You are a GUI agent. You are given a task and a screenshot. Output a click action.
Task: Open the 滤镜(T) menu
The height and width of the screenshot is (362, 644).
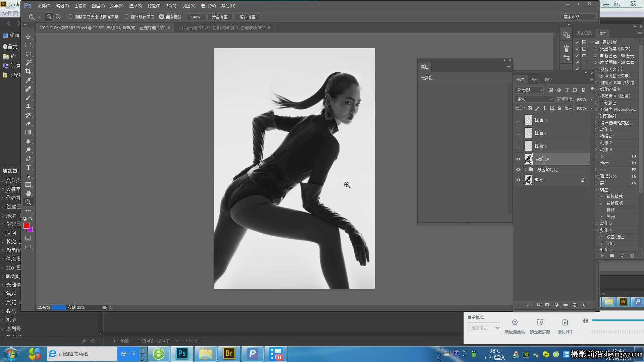154,6
